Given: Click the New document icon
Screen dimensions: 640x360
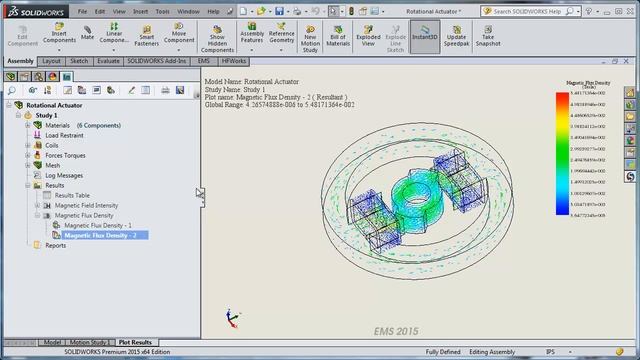Looking at the screenshot, I should 243,11.
